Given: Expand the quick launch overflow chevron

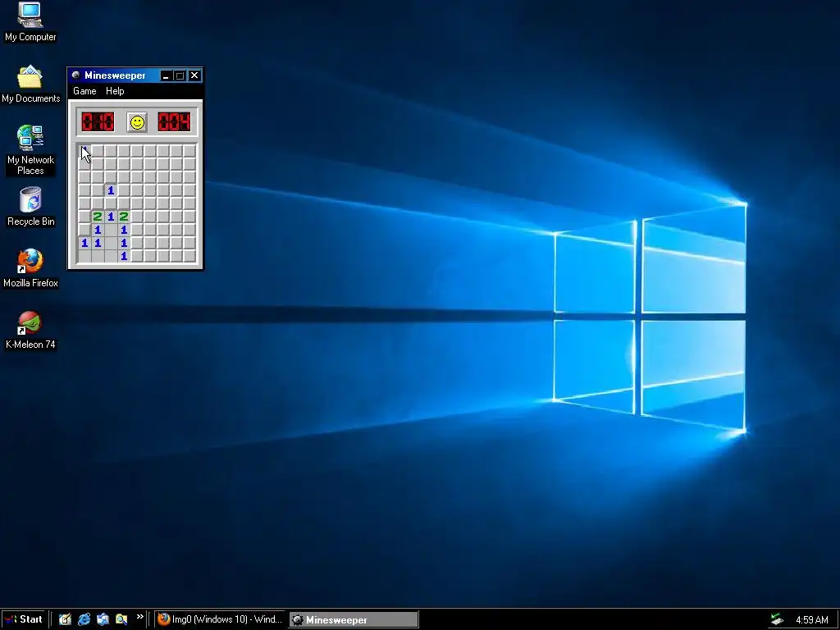Looking at the screenshot, I should 139,617.
